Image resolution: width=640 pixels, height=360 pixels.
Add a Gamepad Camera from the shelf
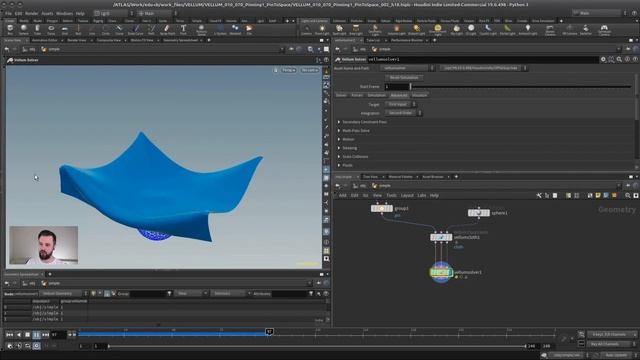[x=604, y=29]
